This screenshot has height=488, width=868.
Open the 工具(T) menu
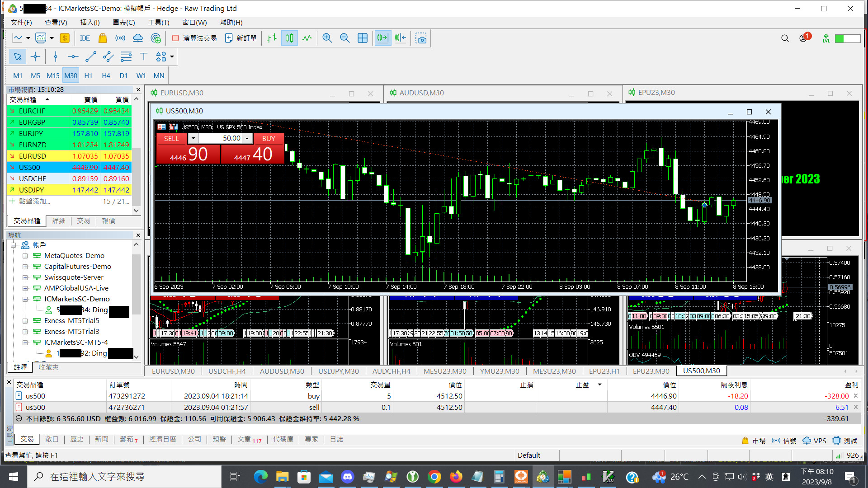point(159,22)
